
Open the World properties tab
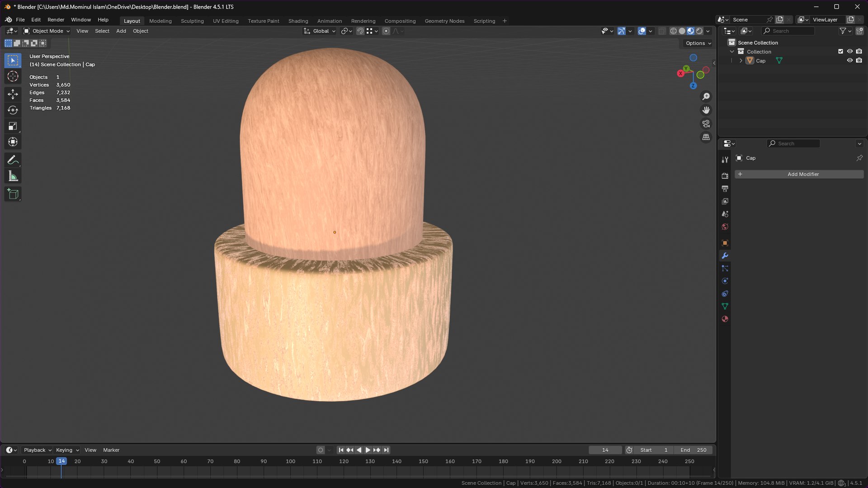(725, 227)
